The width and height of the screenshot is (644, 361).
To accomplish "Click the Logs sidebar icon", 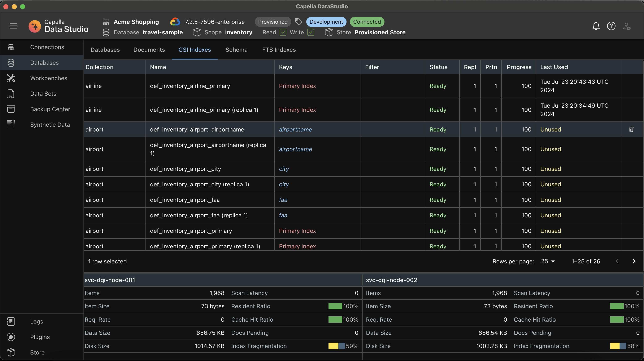I will 11,322.
